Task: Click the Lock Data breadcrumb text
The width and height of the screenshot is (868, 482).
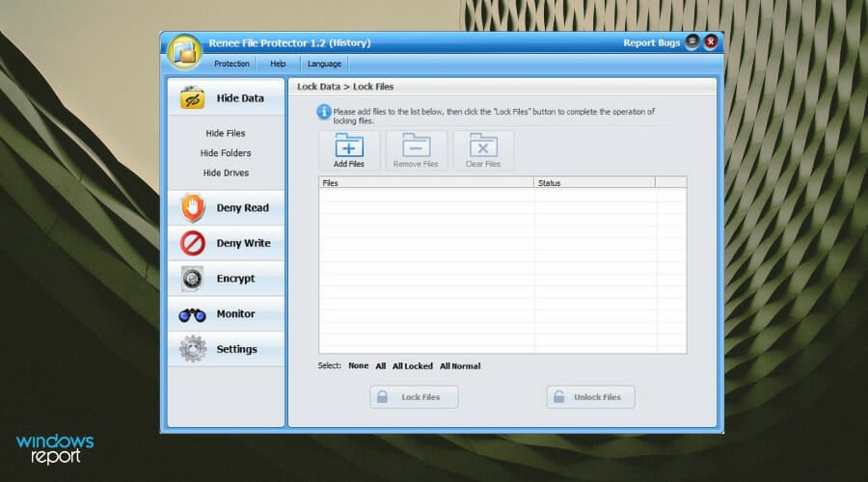Action: [x=318, y=87]
